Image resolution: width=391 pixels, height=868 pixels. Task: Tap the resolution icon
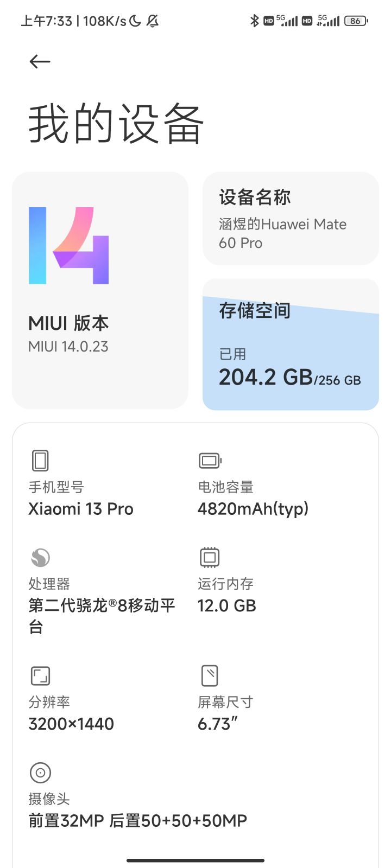tap(40, 676)
